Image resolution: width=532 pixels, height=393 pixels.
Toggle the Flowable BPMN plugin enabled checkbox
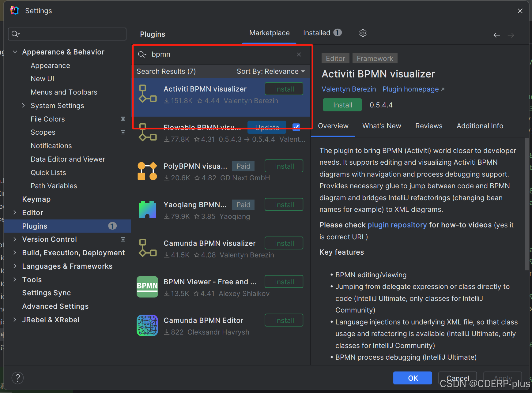point(296,127)
